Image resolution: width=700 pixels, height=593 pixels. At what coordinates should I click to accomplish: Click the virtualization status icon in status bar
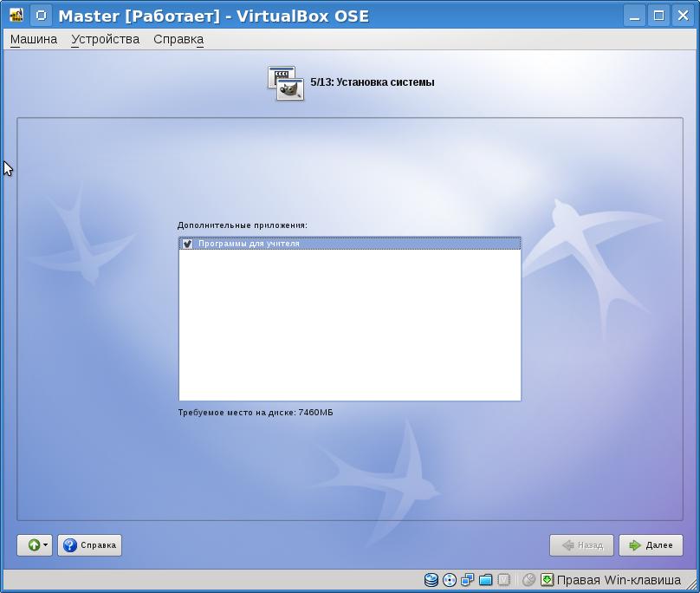pyautogui.click(x=503, y=580)
